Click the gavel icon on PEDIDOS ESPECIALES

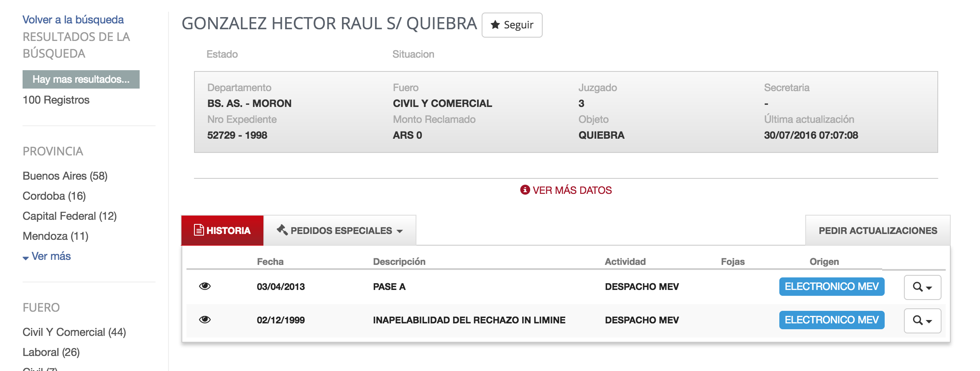click(x=282, y=230)
